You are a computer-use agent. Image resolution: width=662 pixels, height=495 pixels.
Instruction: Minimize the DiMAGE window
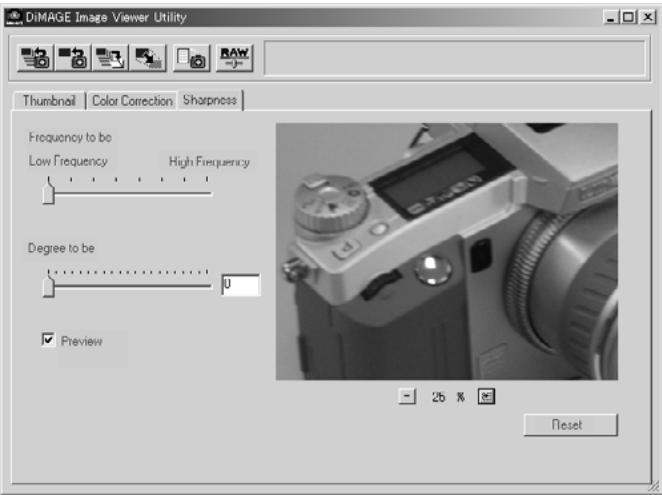tap(610, 17)
